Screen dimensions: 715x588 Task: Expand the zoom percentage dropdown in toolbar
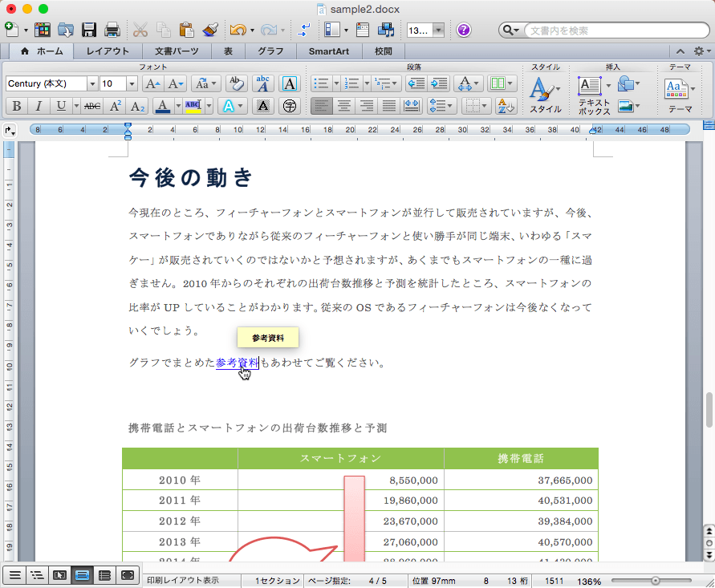438,30
